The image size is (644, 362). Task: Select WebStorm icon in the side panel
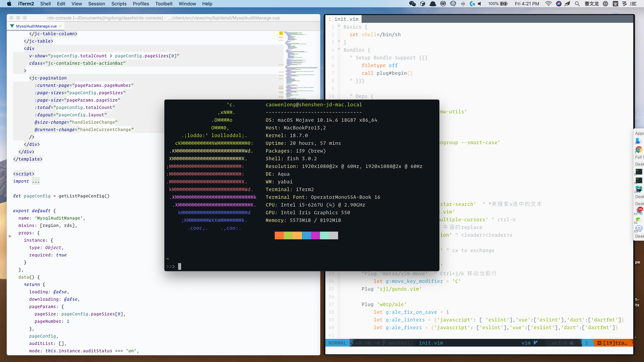pyautogui.click(x=639, y=189)
